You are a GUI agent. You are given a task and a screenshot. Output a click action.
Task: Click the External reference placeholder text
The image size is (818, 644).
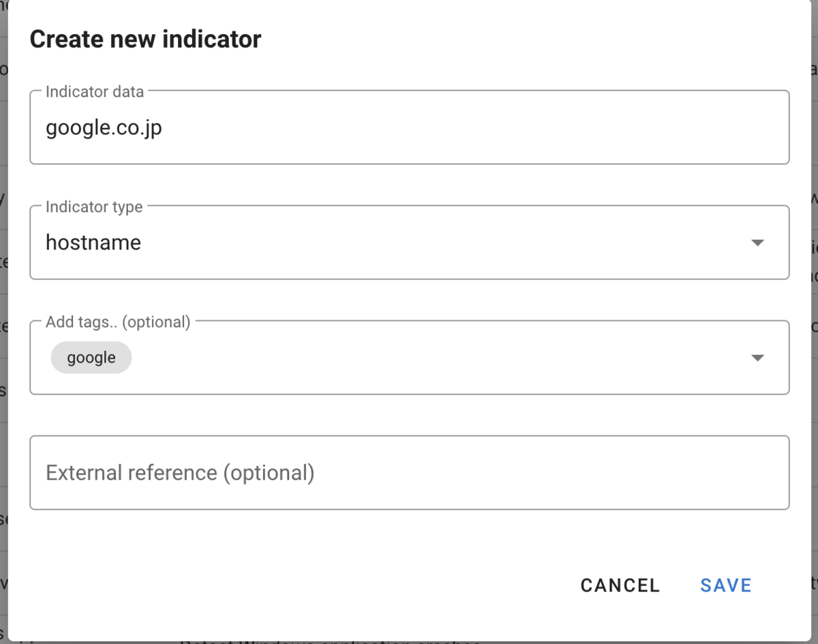coord(180,473)
